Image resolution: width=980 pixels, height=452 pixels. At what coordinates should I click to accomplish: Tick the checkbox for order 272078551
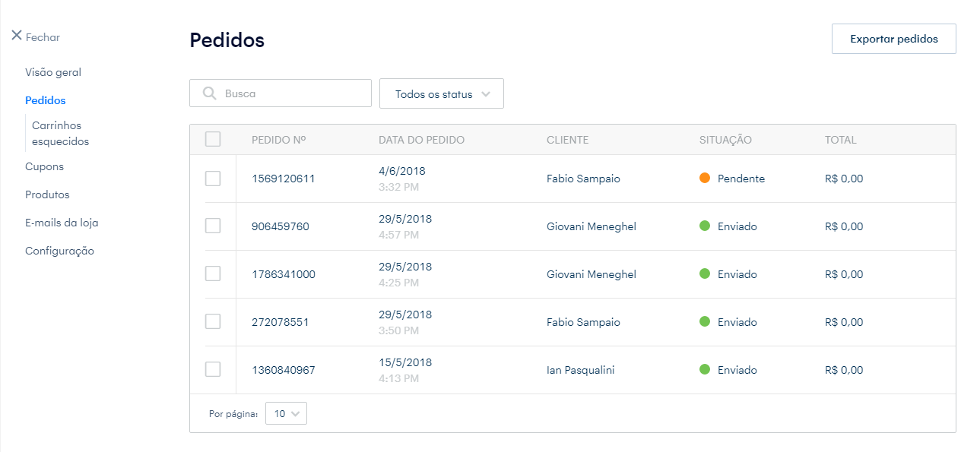click(213, 322)
